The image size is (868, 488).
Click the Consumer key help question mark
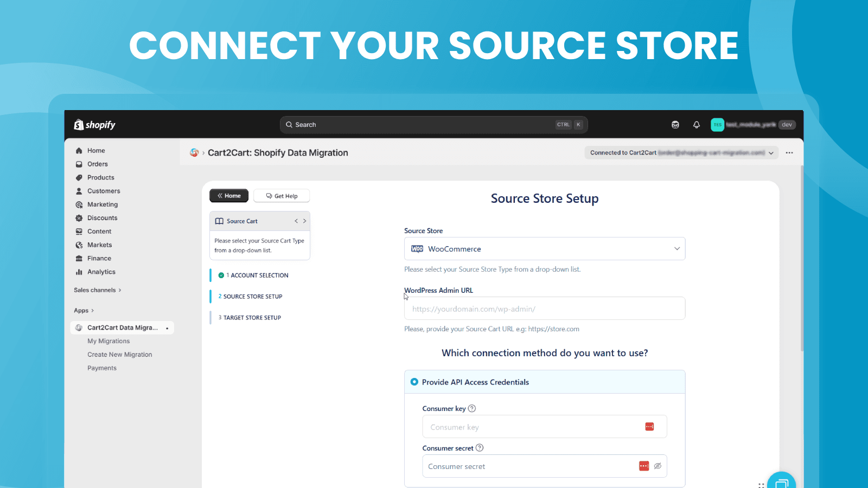472,408
